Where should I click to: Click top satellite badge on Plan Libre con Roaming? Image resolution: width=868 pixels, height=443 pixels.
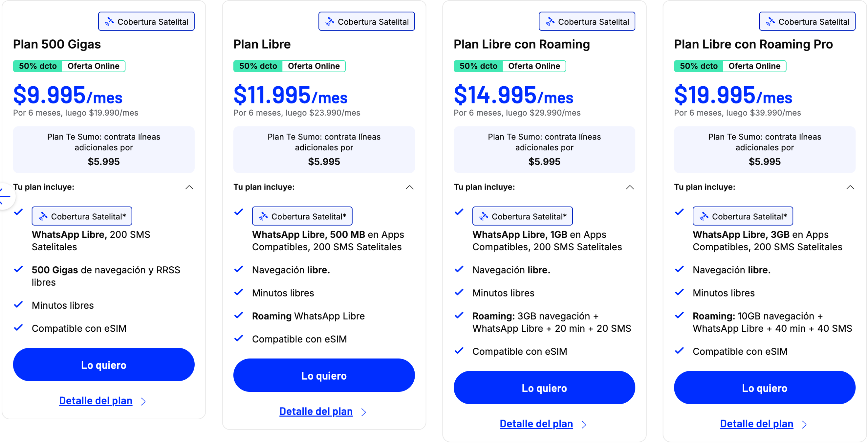pyautogui.click(x=587, y=21)
